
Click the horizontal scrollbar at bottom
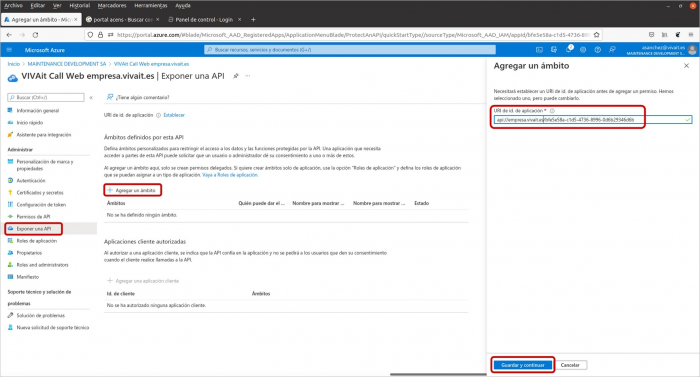(438, 375)
